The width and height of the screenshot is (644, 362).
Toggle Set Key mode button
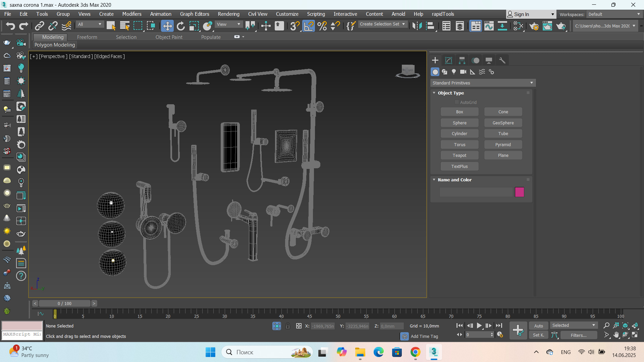(x=539, y=335)
